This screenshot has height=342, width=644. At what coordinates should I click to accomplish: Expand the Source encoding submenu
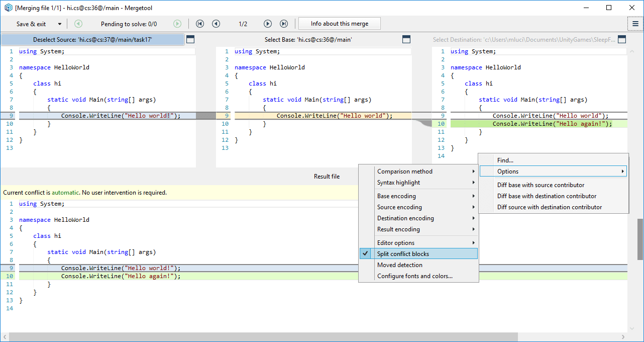click(x=418, y=207)
